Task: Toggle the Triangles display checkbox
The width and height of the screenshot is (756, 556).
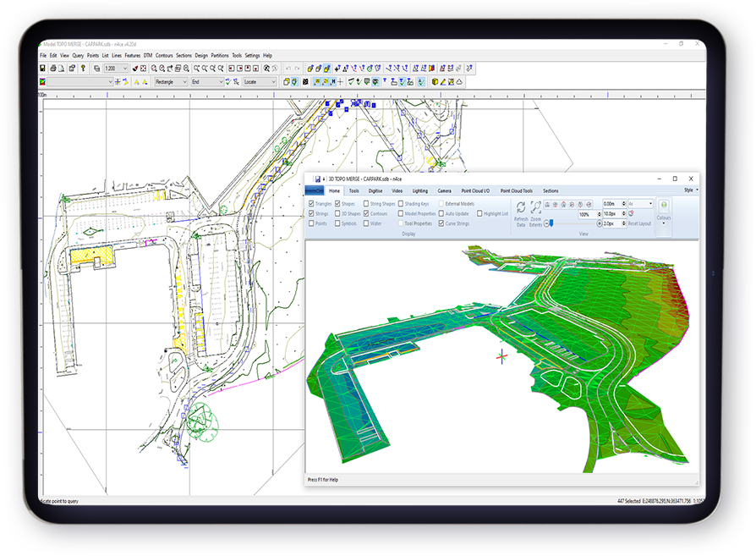Action: tap(310, 204)
